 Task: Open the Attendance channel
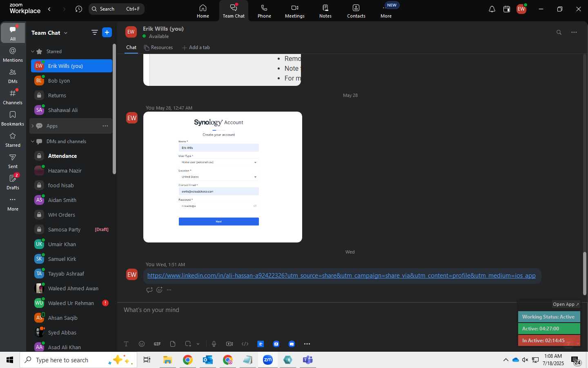[x=71, y=156]
